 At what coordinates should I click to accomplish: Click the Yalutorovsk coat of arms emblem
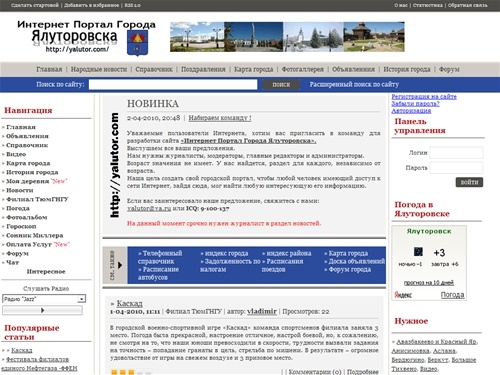point(137,43)
